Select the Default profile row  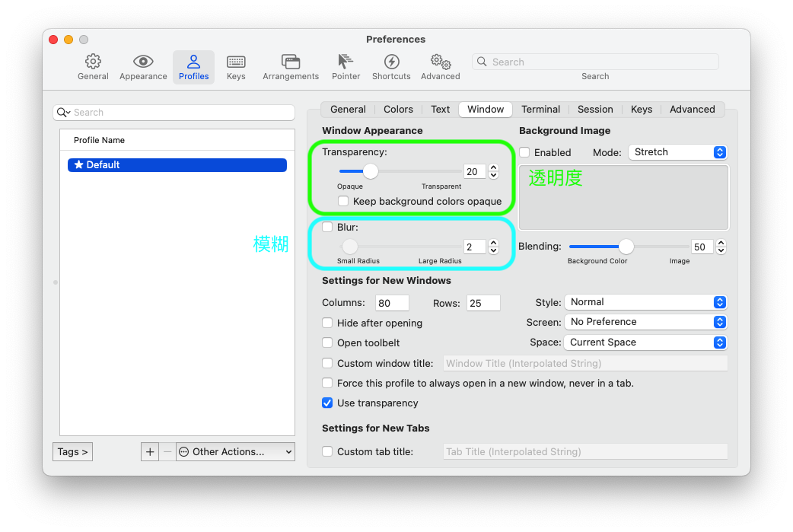(177, 165)
